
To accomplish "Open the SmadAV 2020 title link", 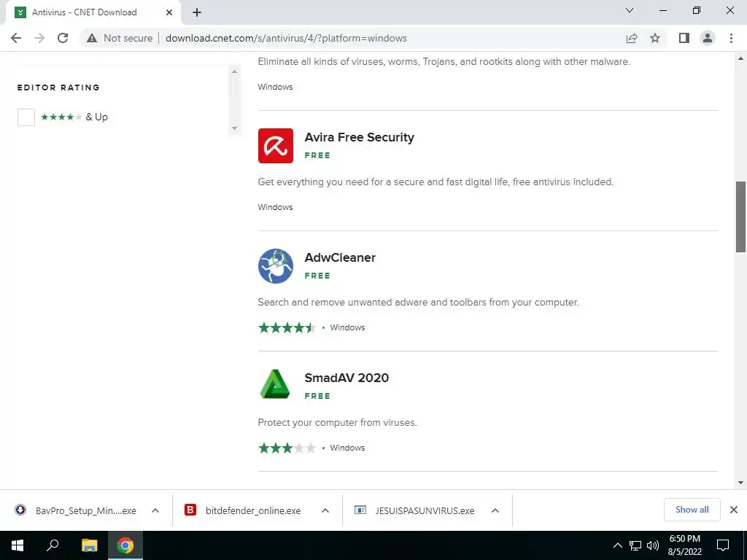I will coord(347,378).
